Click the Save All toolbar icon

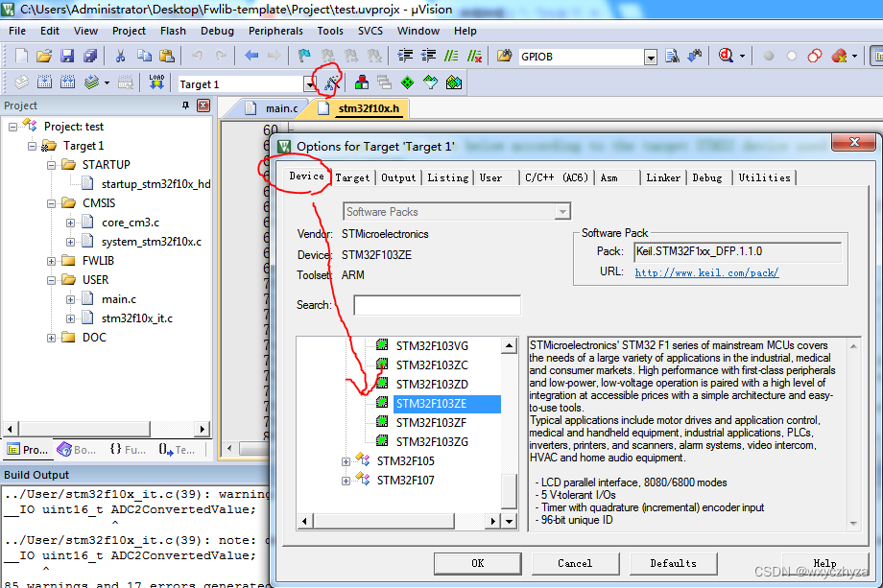click(x=90, y=56)
